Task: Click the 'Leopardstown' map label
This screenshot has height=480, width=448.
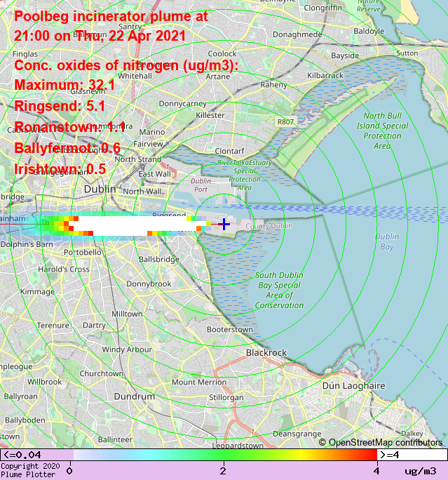Action: [x=238, y=445]
